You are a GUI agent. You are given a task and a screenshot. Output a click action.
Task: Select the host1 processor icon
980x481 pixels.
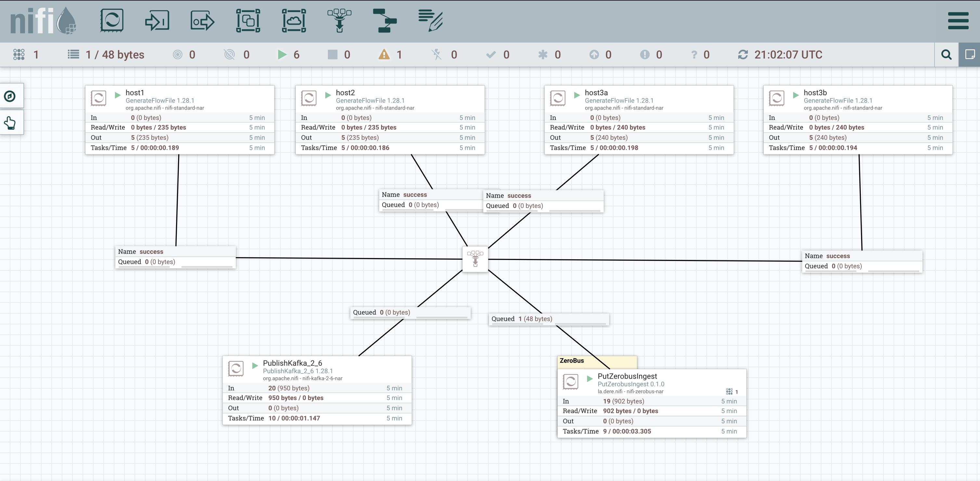98,98
